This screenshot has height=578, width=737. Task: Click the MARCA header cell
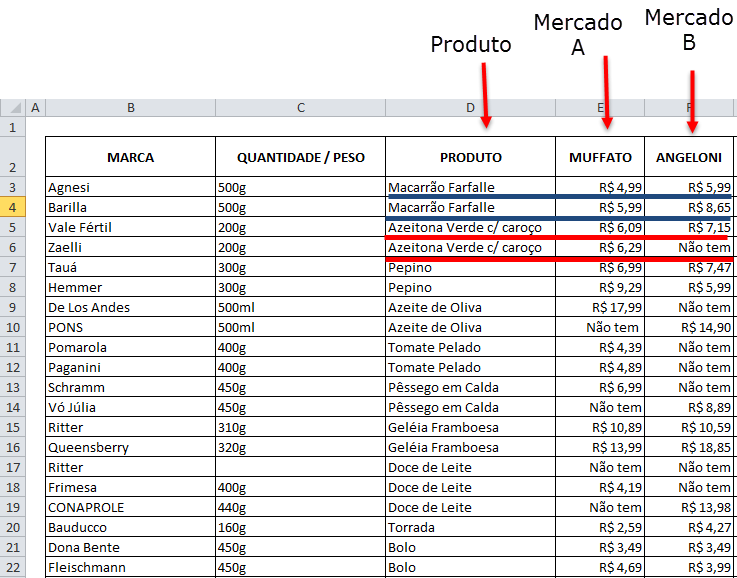[x=130, y=157]
